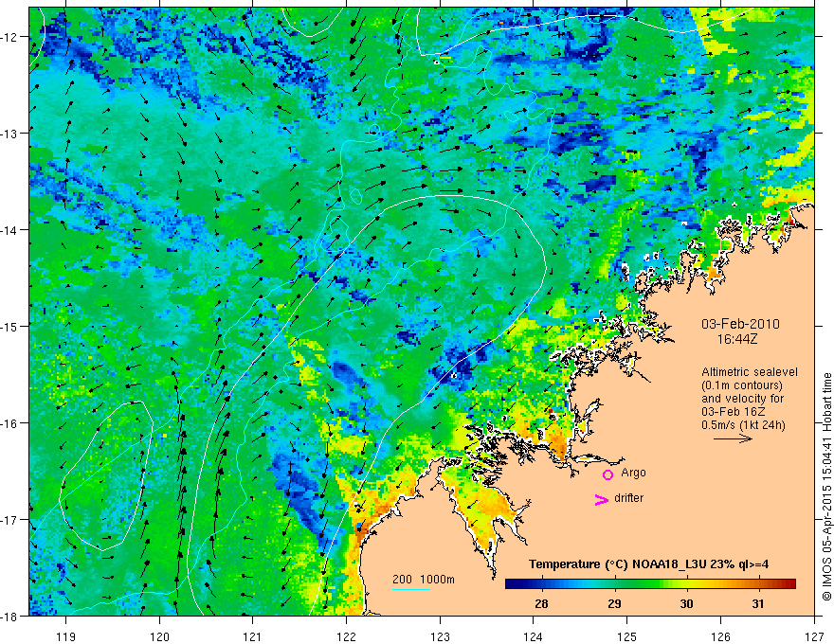Click the color bar value 31
This screenshot has height=644, width=834.
(x=758, y=603)
